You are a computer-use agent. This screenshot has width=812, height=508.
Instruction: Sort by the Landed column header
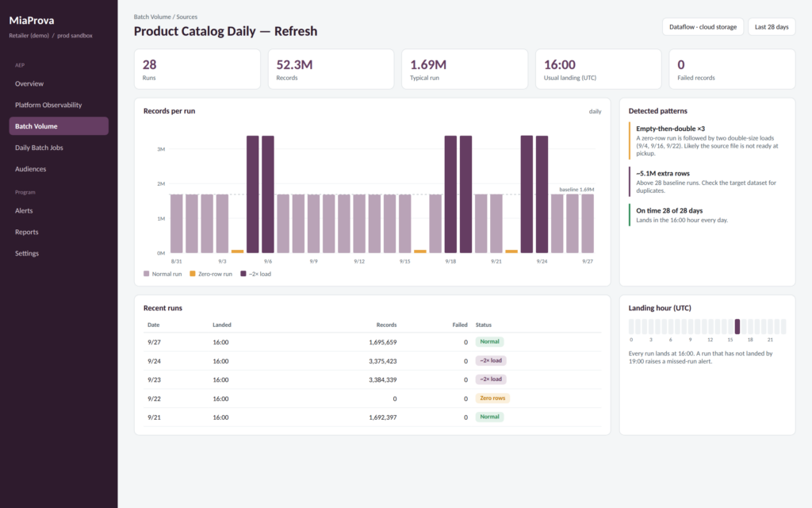[222, 325]
